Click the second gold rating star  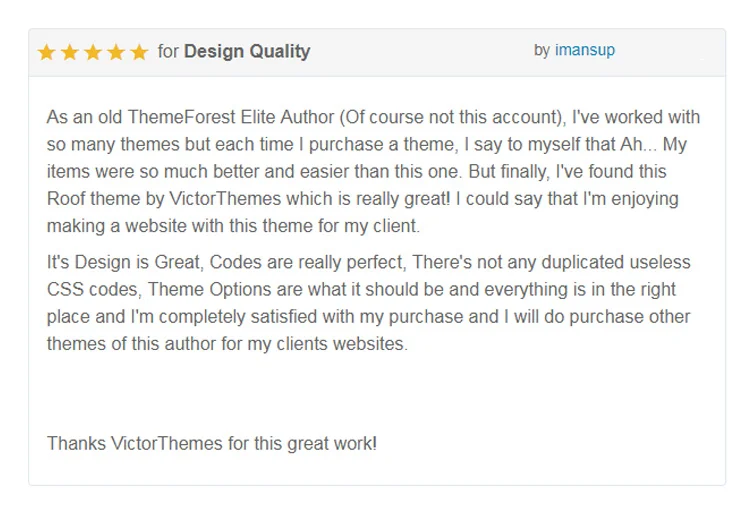(69, 52)
